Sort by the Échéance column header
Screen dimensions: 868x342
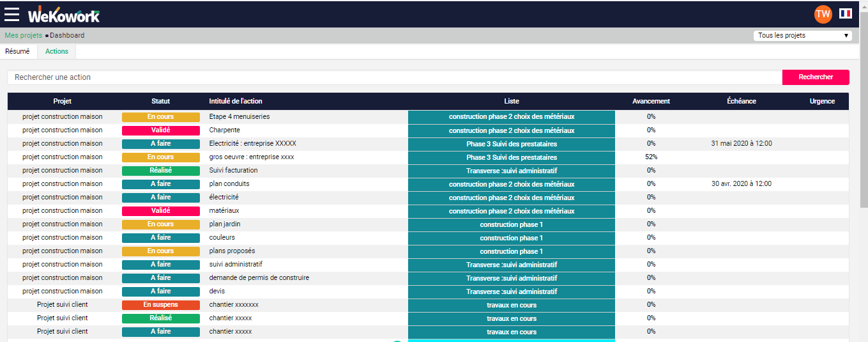[x=741, y=101]
